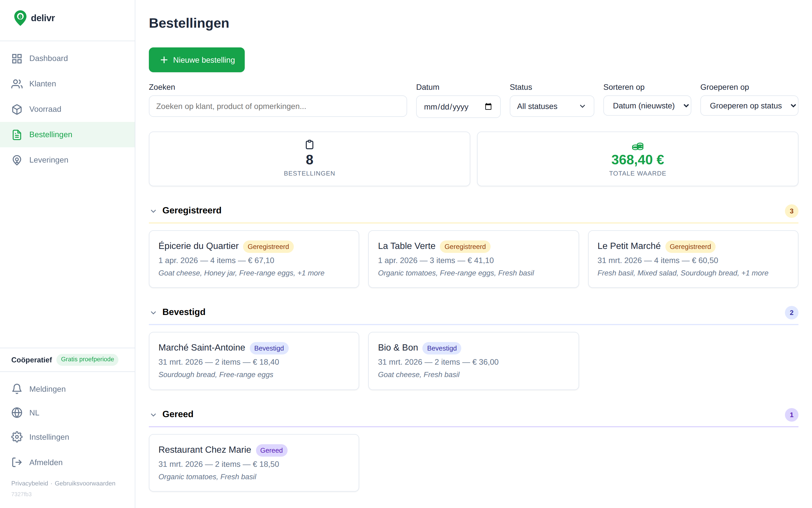Collapse the Gereed group chevron
The image size is (812, 508).
(x=153, y=415)
